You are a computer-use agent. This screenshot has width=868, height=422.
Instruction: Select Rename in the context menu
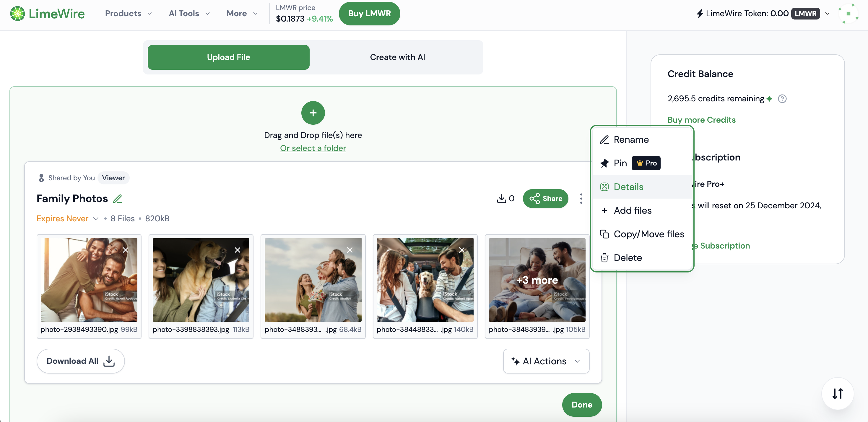click(631, 139)
